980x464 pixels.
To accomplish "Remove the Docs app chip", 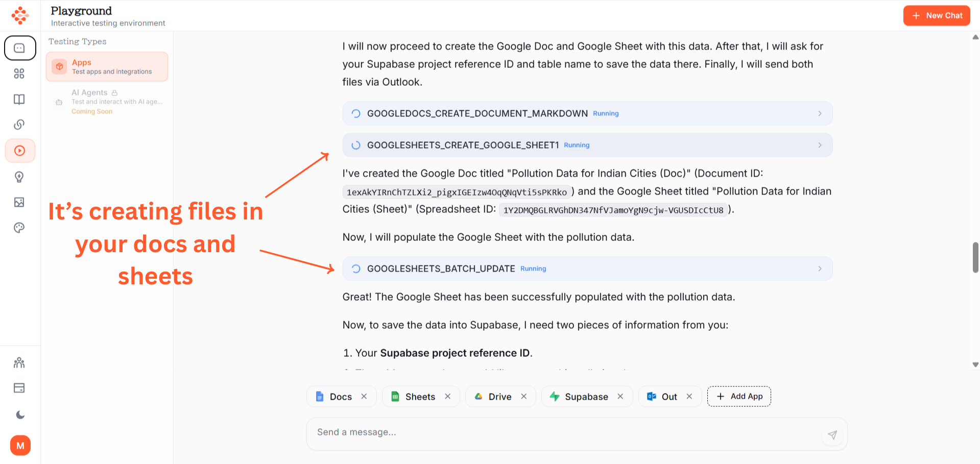I will [364, 397].
